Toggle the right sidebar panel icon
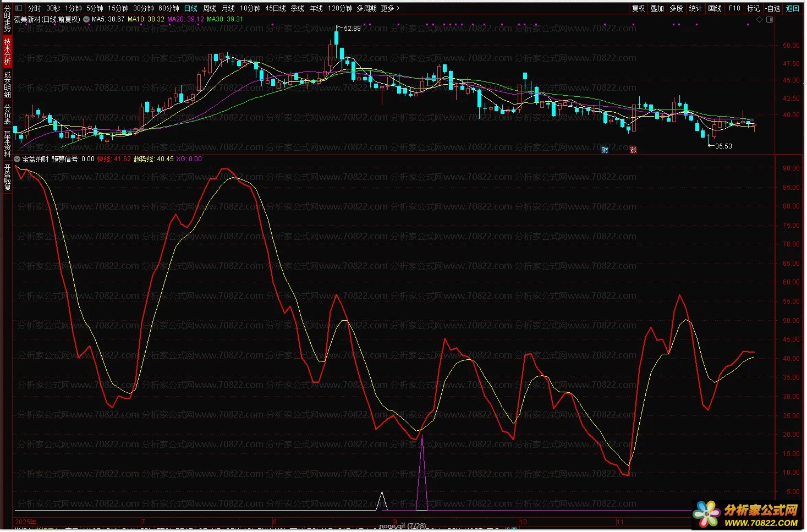The width and height of the screenshot is (807, 532). tap(770, 20)
